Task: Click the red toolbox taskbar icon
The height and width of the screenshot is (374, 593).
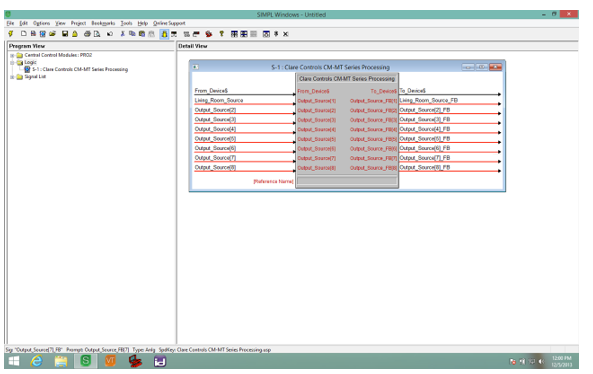Action: pyautogui.click(x=135, y=362)
